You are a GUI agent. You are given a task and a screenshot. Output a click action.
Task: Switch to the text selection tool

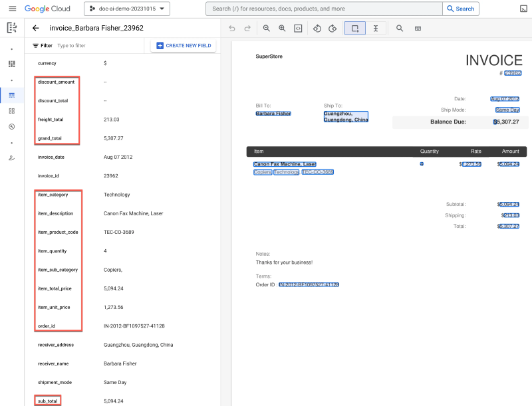pos(376,28)
